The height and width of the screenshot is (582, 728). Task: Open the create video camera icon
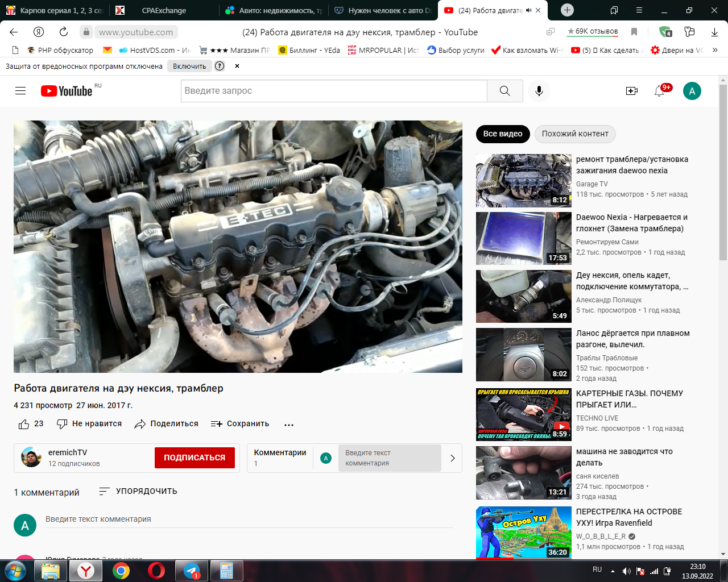tap(632, 91)
